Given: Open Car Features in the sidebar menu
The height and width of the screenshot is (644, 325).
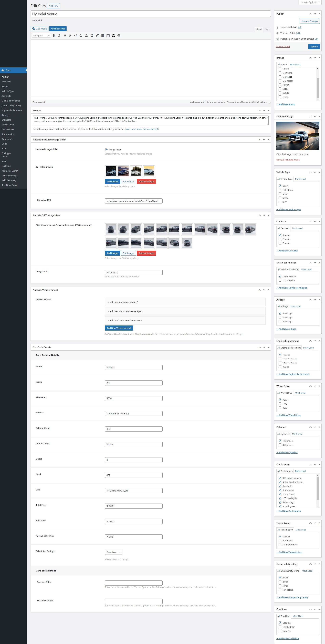Looking at the screenshot, I should (8, 129).
